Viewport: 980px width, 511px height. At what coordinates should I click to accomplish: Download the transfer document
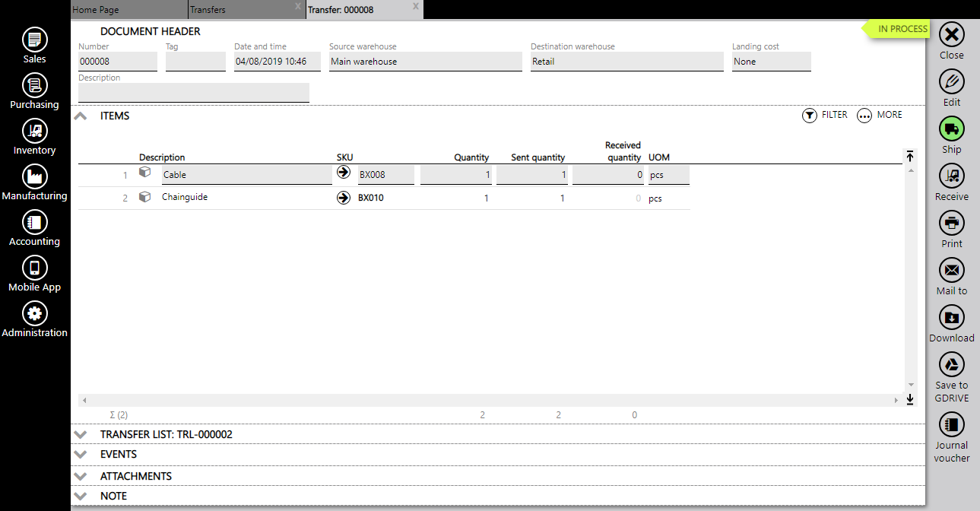point(951,318)
